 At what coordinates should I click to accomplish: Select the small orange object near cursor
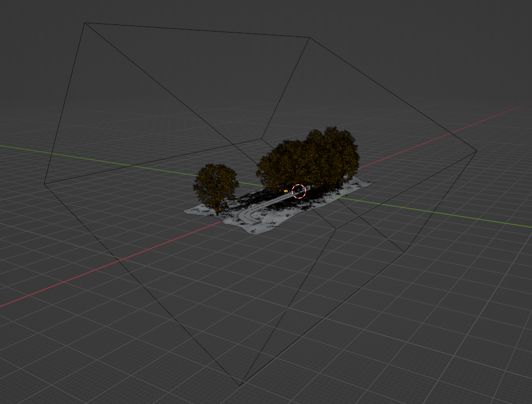click(286, 191)
